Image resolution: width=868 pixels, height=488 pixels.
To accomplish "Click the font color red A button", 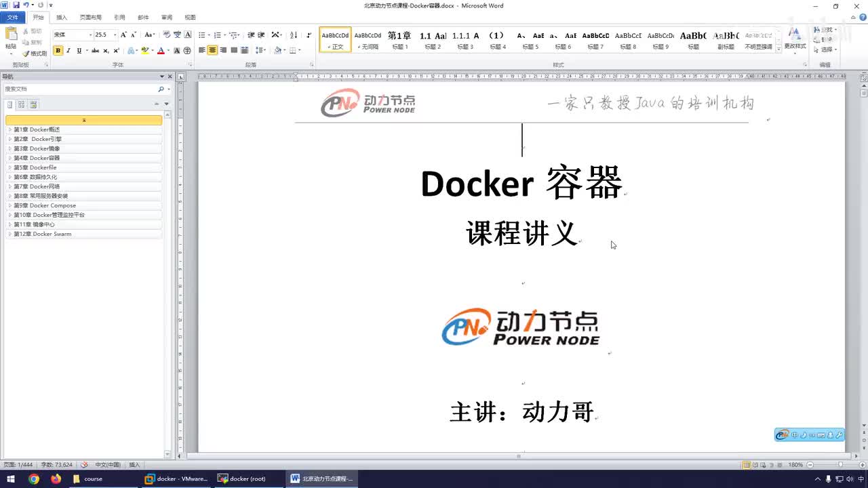I will 161,51.
